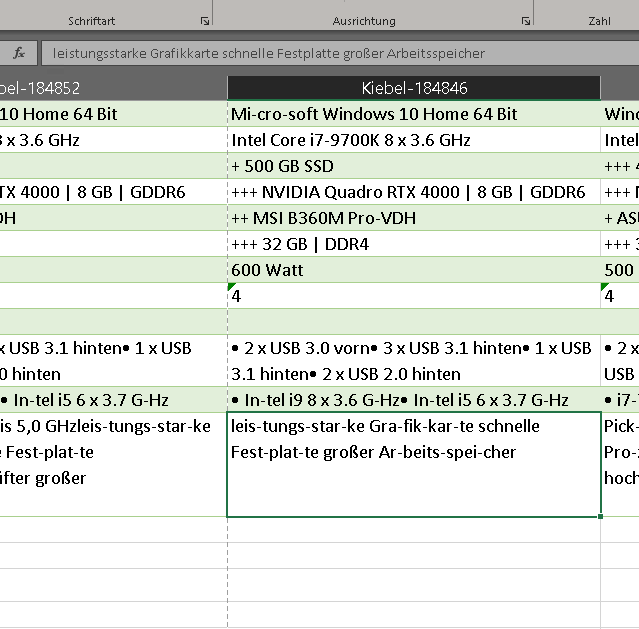
Task: Click the Ausrichtung group label
Action: tap(364, 21)
